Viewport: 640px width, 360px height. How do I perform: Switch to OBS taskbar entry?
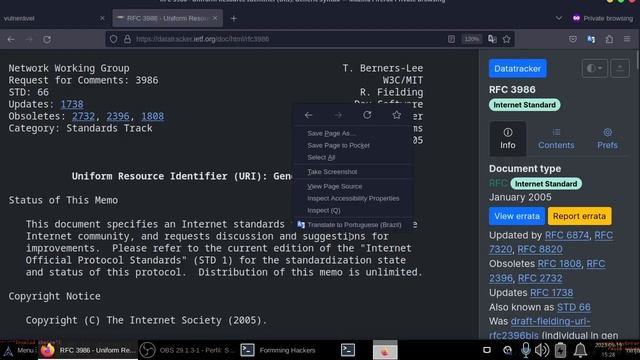click(x=187, y=350)
